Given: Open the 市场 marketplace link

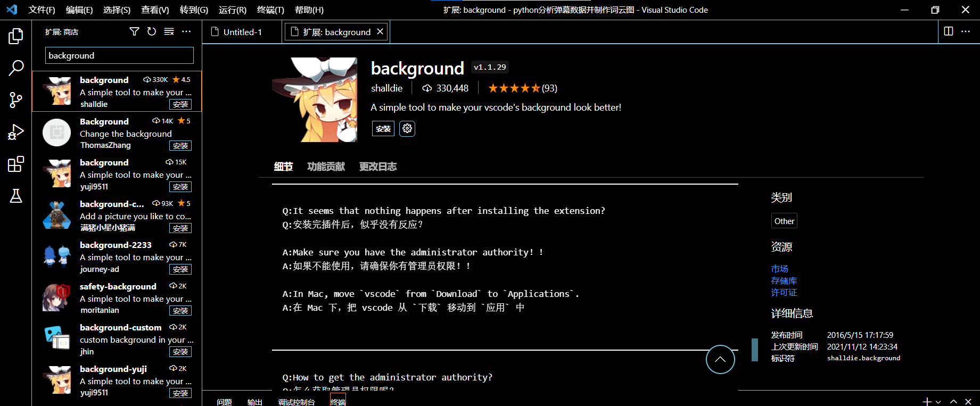Looking at the screenshot, I should tap(779, 269).
